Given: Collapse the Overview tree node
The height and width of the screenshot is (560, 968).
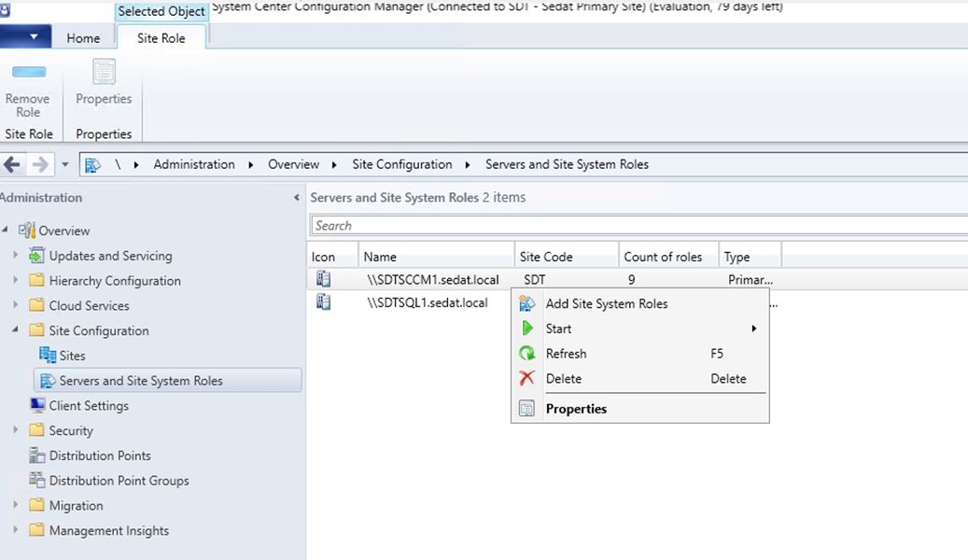Looking at the screenshot, I should [x=6, y=230].
